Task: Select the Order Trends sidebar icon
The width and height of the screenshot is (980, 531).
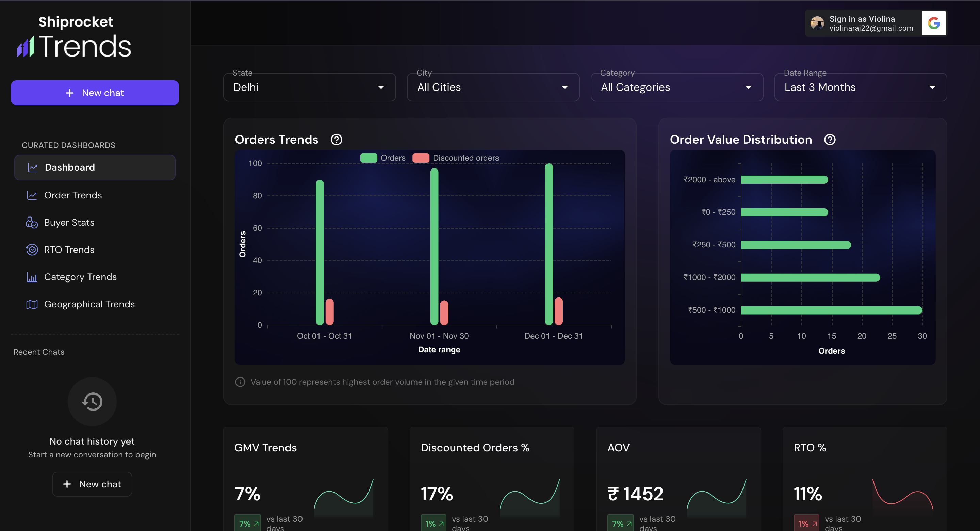Action: pos(32,195)
